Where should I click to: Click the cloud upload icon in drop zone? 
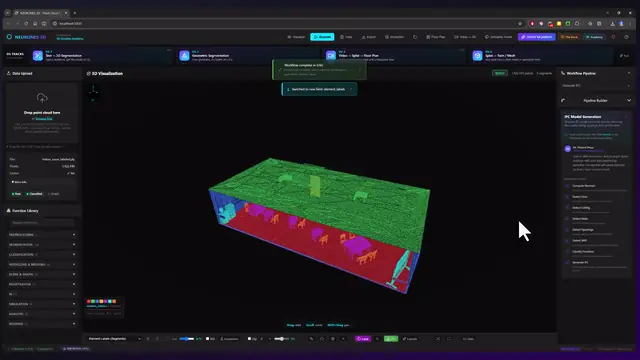coord(42,98)
